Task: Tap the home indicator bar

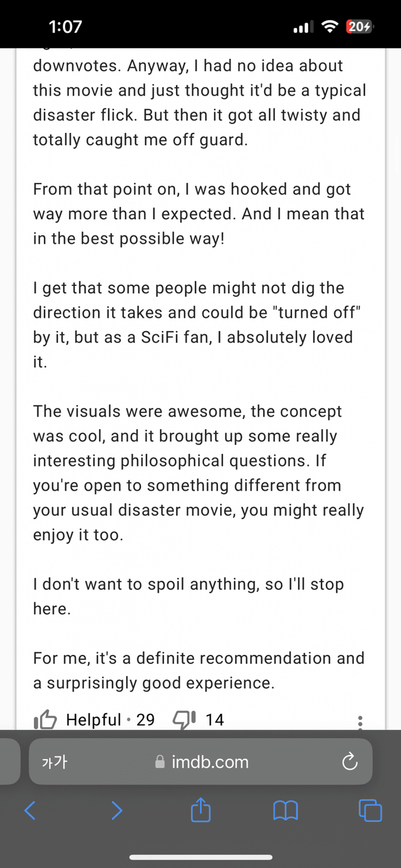Action: (200, 857)
